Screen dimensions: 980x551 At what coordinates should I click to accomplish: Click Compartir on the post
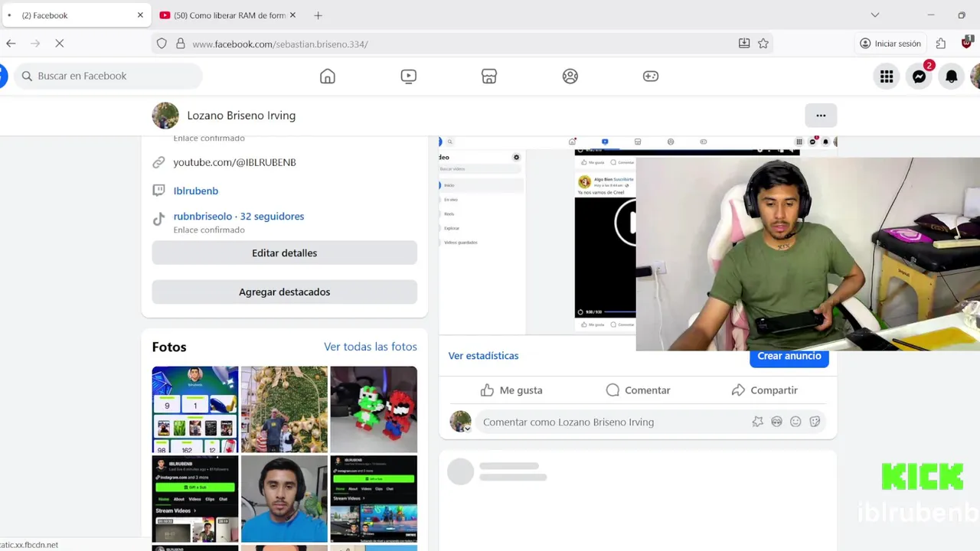point(764,390)
